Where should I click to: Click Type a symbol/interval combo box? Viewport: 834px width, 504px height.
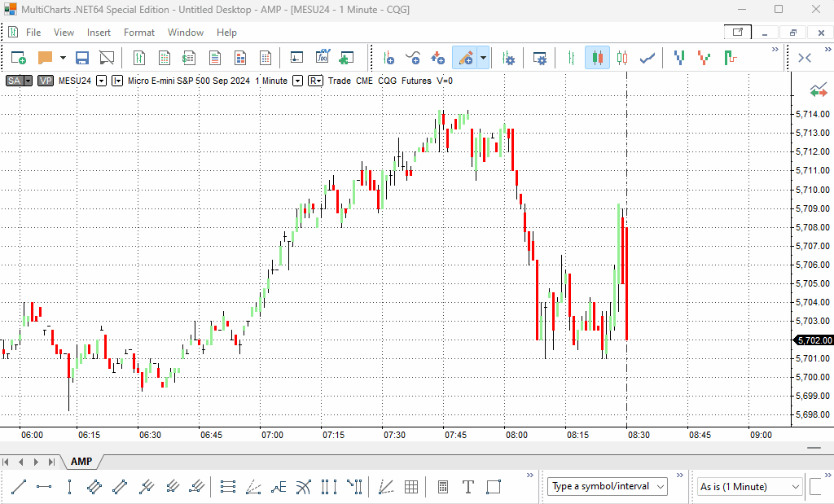(608, 486)
